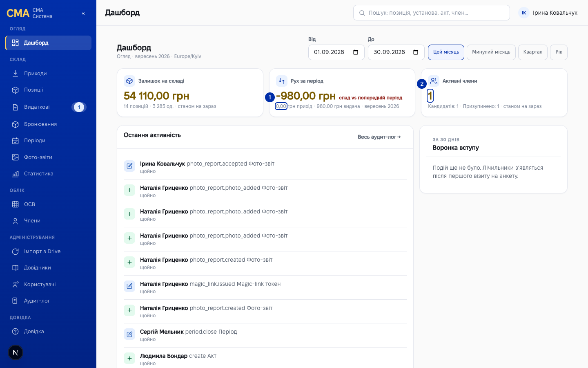The height and width of the screenshot is (368, 588).
Task: Click the Періоди calendar icon
Action: pos(15,141)
